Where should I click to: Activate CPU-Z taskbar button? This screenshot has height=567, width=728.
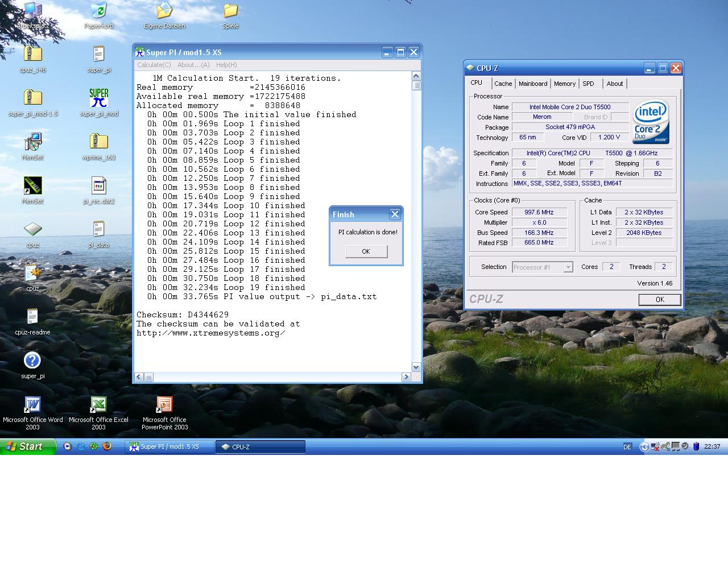point(260,447)
